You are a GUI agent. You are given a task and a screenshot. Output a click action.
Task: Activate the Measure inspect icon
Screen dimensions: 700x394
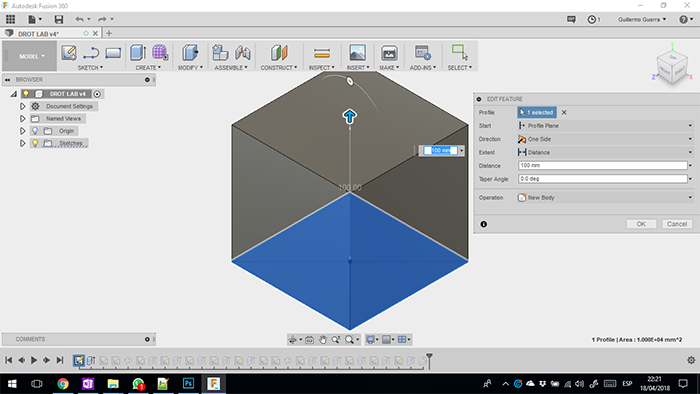coord(321,53)
